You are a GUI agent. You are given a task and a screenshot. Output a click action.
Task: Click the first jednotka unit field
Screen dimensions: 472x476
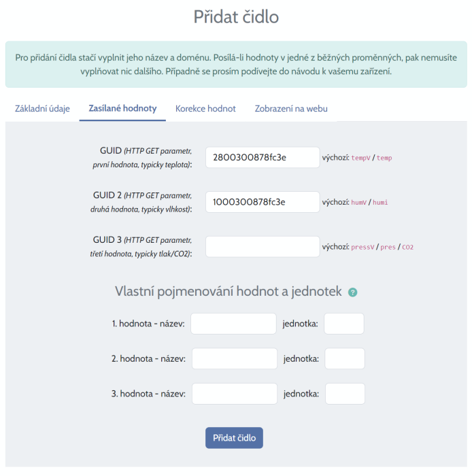pos(344,324)
